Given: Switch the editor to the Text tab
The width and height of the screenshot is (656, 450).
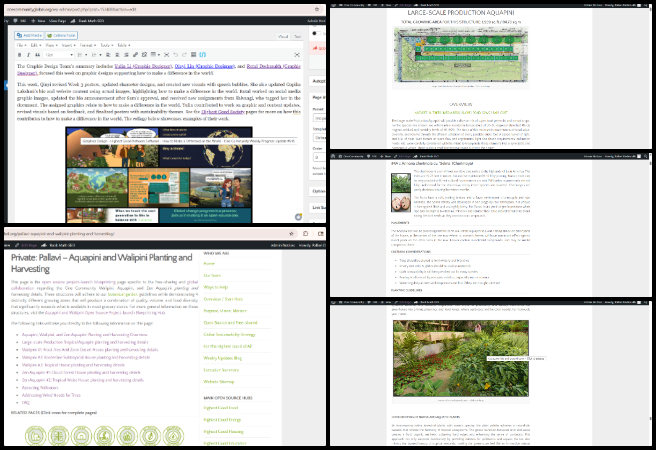Looking at the screenshot, I should click(x=297, y=37).
